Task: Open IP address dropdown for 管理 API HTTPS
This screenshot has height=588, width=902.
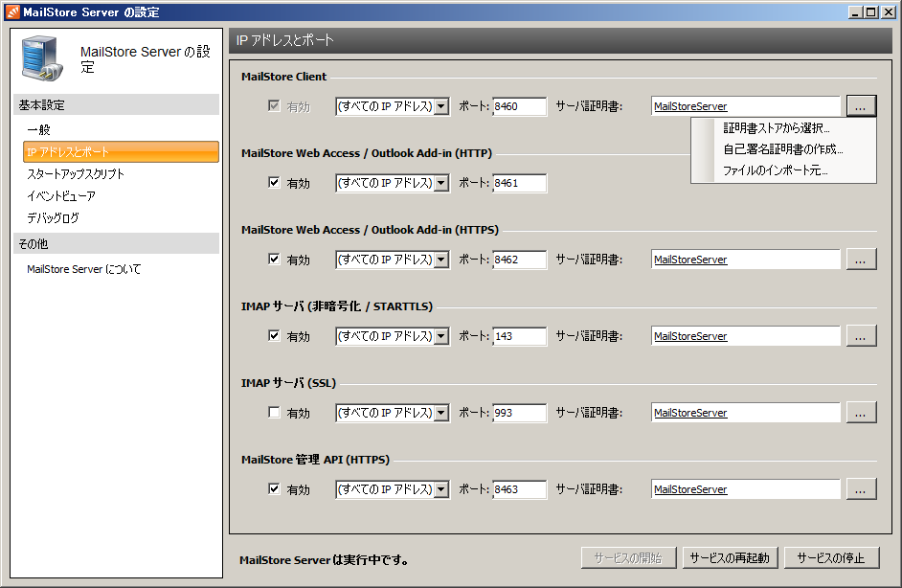Action: click(441, 489)
